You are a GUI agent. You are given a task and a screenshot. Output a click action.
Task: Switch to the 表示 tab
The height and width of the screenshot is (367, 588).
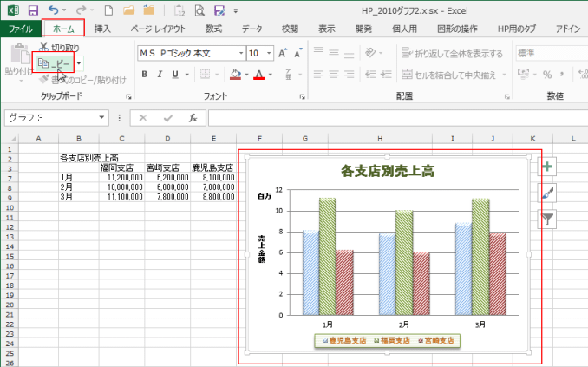click(327, 29)
